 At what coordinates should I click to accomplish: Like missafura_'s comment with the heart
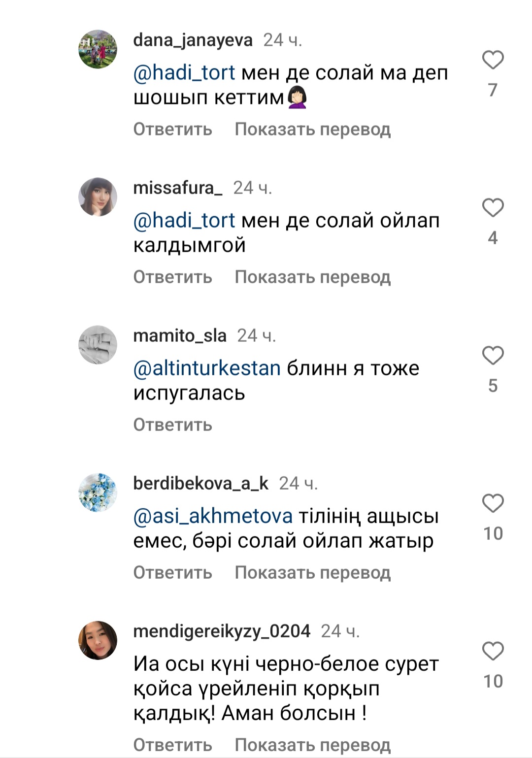pyautogui.click(x=493, y=208)
